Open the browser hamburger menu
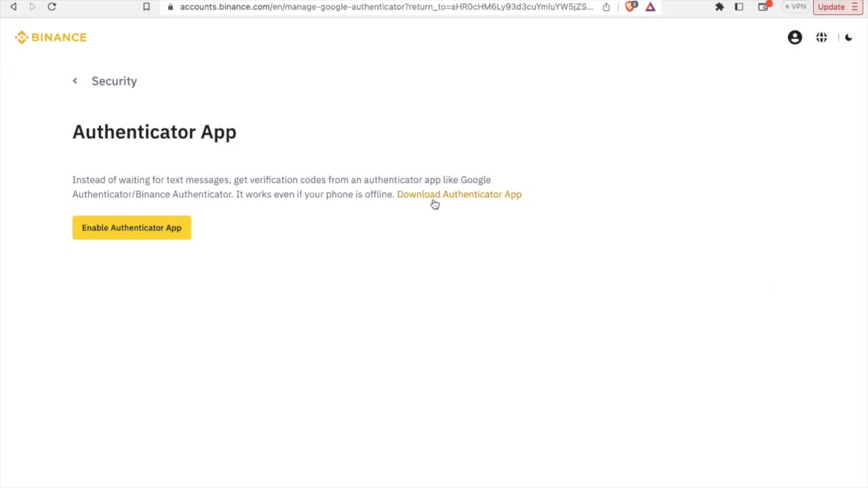Screen dimensions: 868x488 [x=854, y=7]
